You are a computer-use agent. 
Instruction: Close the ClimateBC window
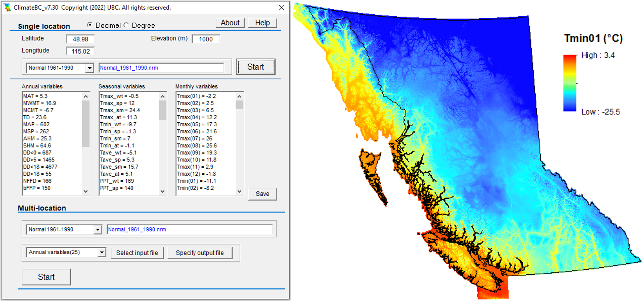tap(281, 7)
